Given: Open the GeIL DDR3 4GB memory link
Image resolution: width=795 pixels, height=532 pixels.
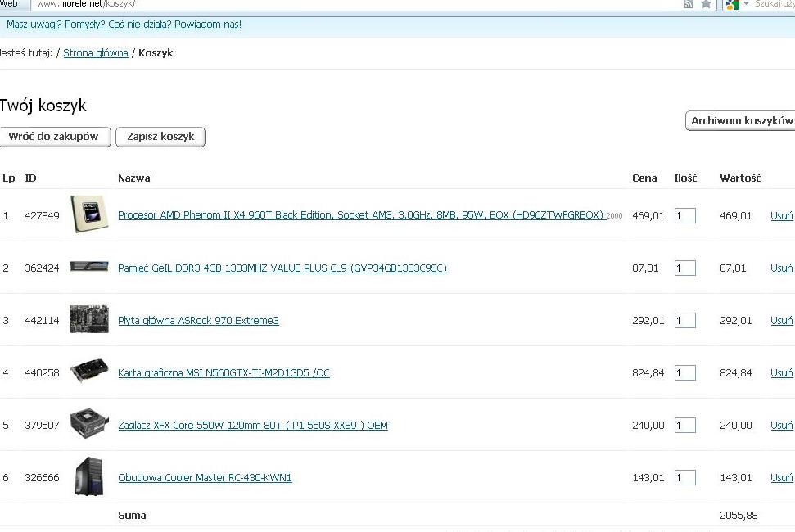Looking at the screenshot, I should pos(282,268).
